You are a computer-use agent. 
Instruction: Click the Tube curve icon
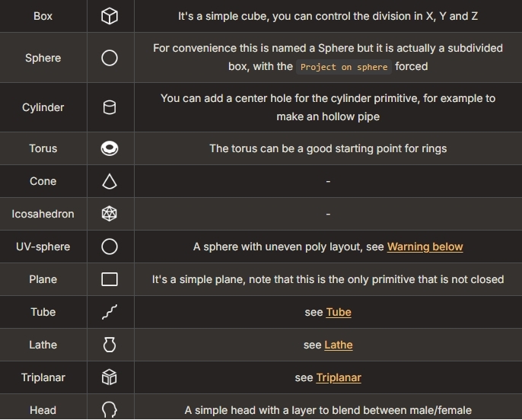pos(110,312)
